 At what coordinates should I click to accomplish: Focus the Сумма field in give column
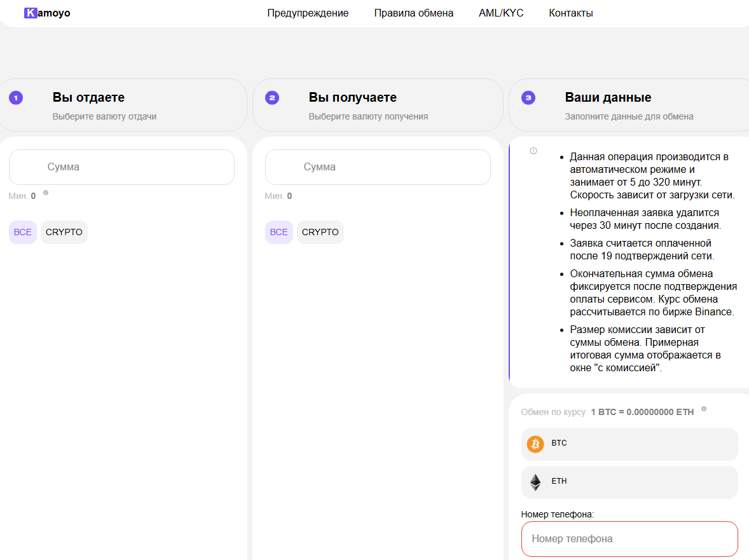tap(121, 167)
